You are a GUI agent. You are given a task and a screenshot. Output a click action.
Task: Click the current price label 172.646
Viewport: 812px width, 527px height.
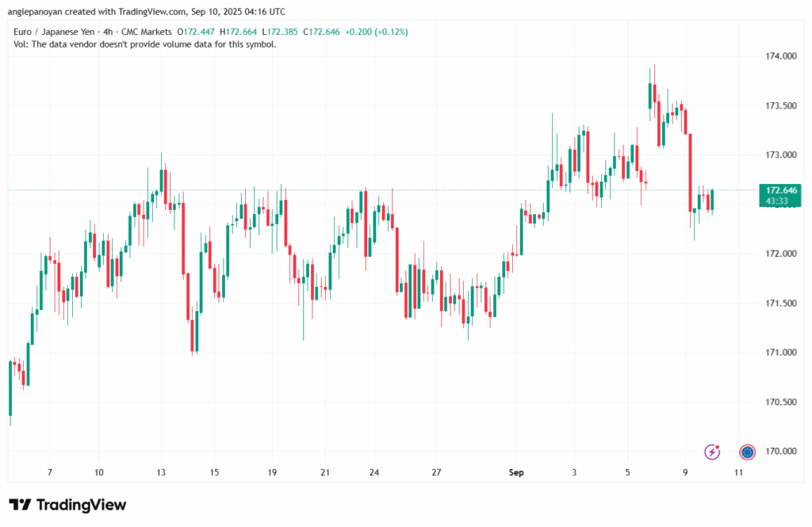780,190
